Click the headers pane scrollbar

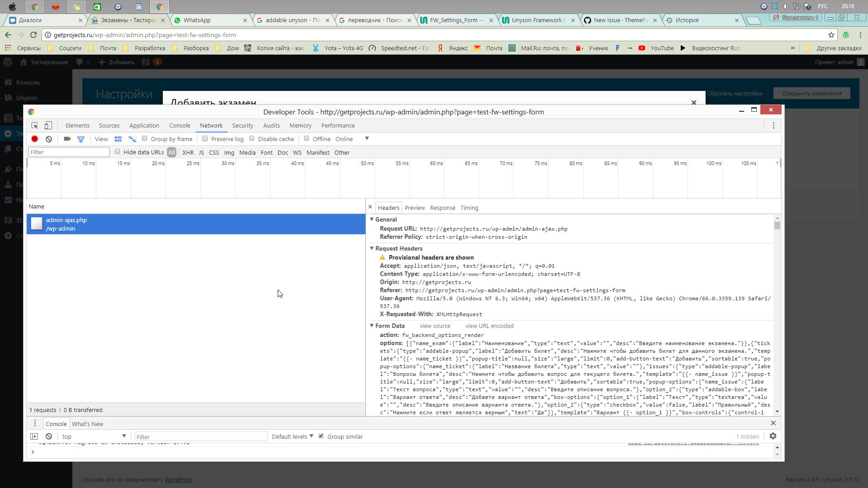pyautogui.click(x=777, y=225)
